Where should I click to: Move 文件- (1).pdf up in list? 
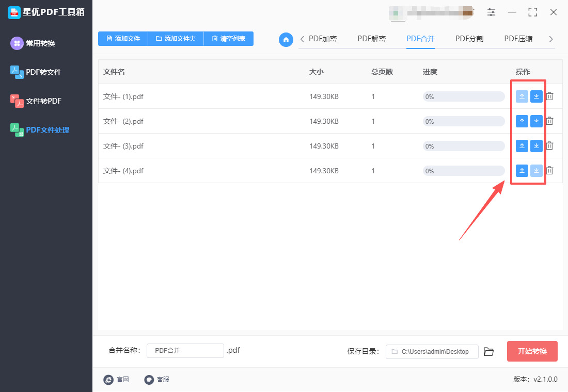click(522, 96)
